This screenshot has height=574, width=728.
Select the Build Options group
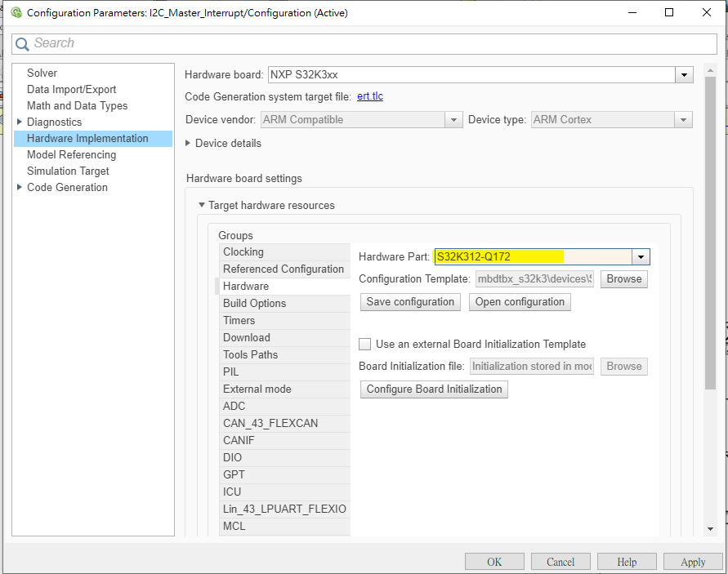pyautogui.click(x=284, y=304)
